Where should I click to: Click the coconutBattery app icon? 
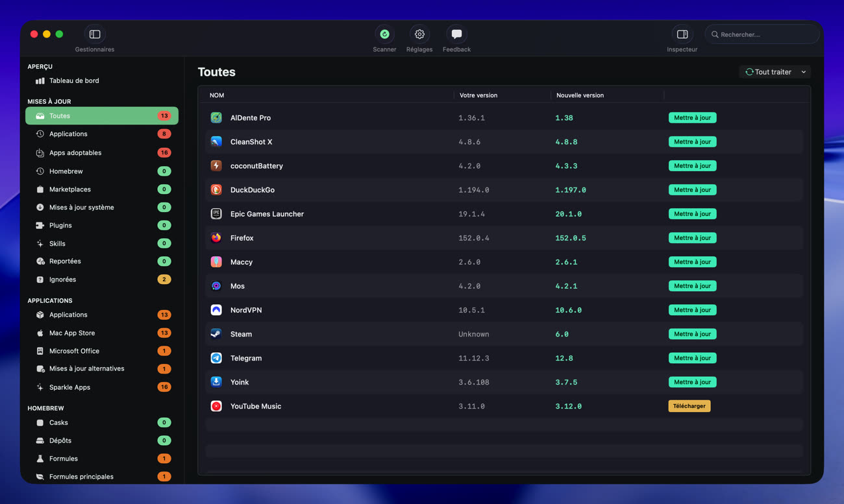click(x=216, y=166)
